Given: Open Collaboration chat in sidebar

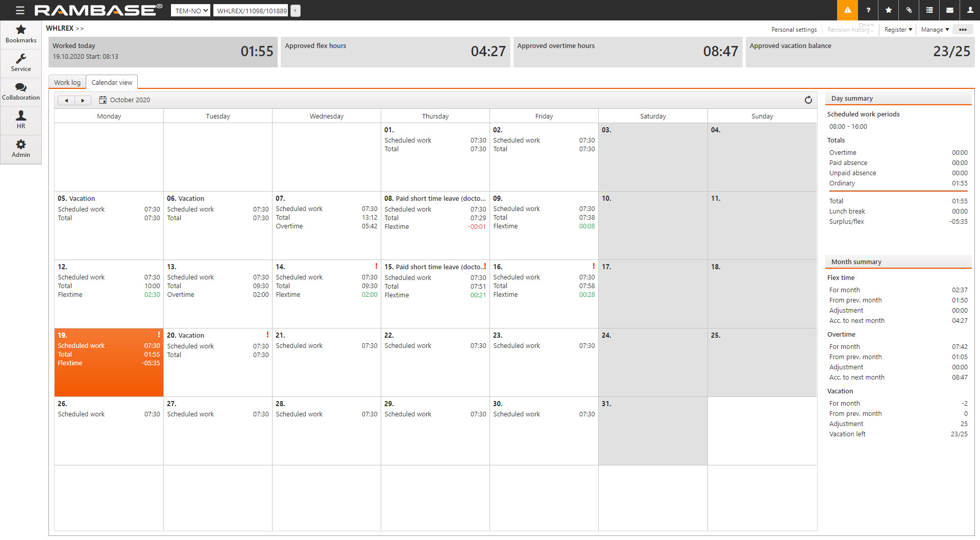Looking at the screenshot, I should [21, 92].
